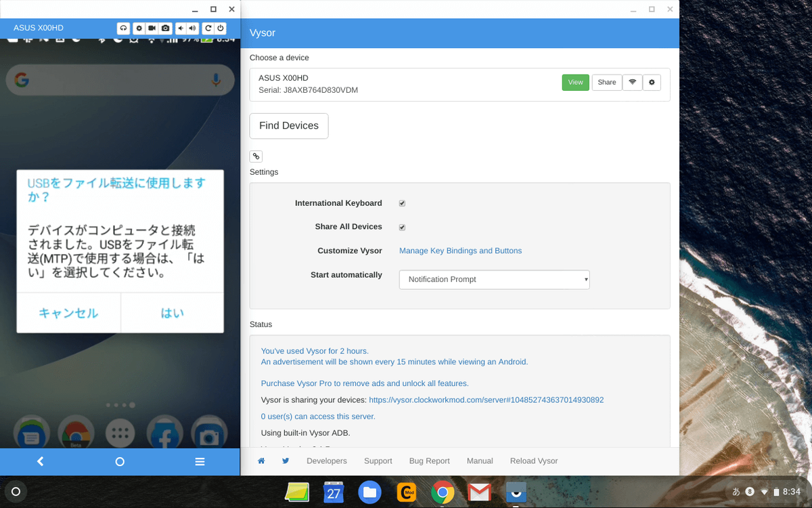Tap the Android home circle button
This screenshot has width=812, height=508.
[120, 461]
